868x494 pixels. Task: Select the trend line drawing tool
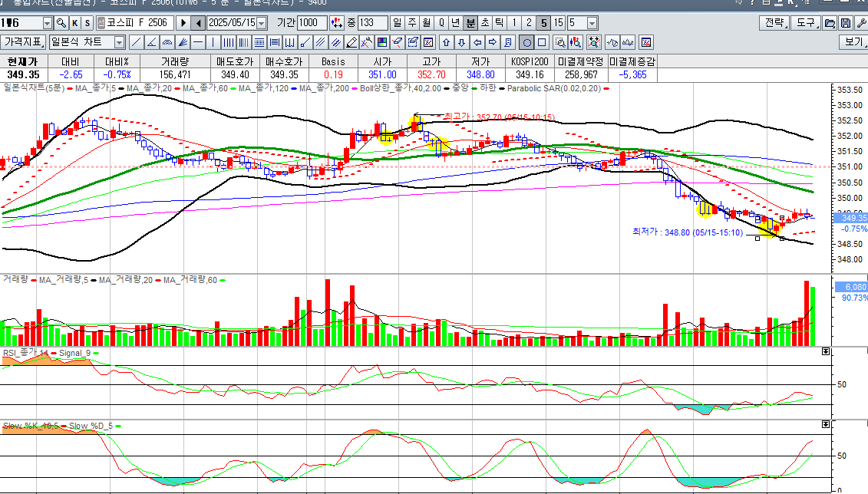pyautogui.click(x=136, y=42)
